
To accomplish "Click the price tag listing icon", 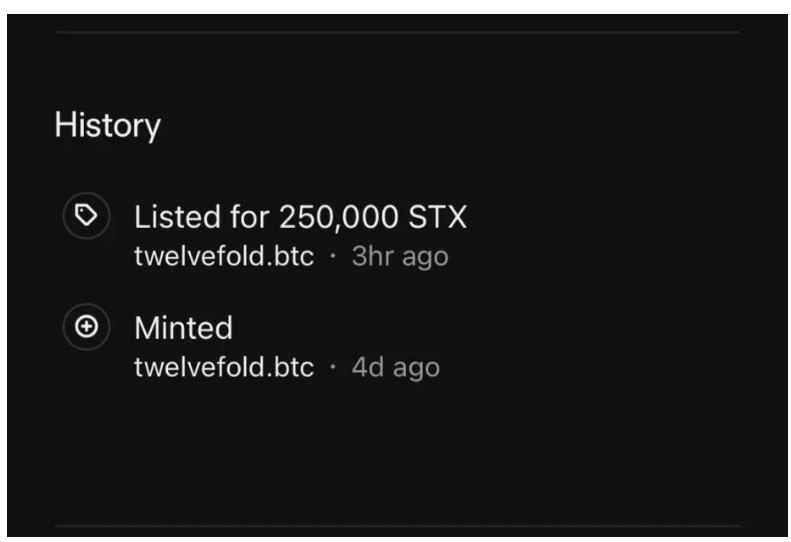I will pyautogui.click(x=86, y=215).
